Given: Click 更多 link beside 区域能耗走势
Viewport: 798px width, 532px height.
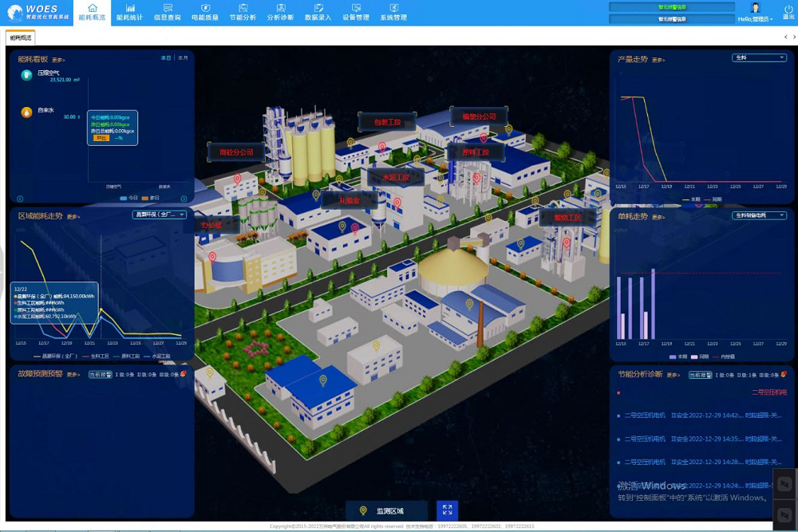Looking at the screenshot, I should [73, 217].
